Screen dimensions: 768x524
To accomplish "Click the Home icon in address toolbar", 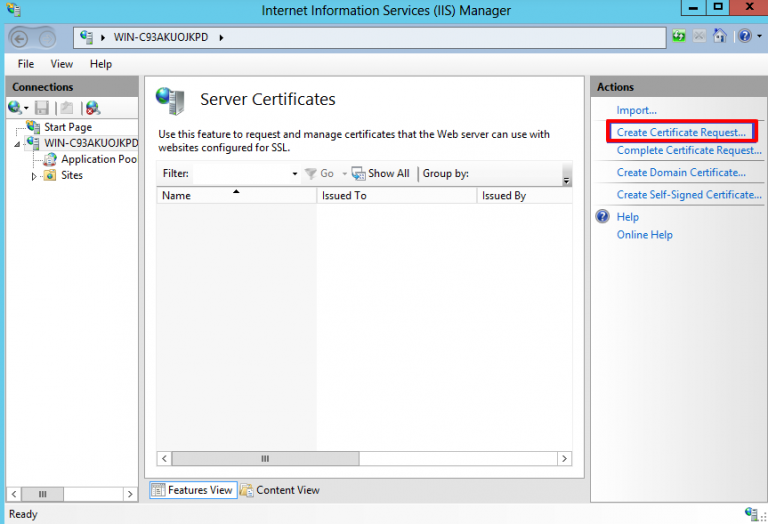I will 719,36.
